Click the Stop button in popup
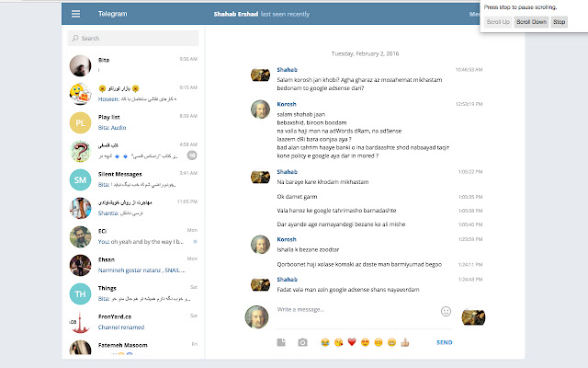This screenshot has height=368, width=588. (560, 22)
